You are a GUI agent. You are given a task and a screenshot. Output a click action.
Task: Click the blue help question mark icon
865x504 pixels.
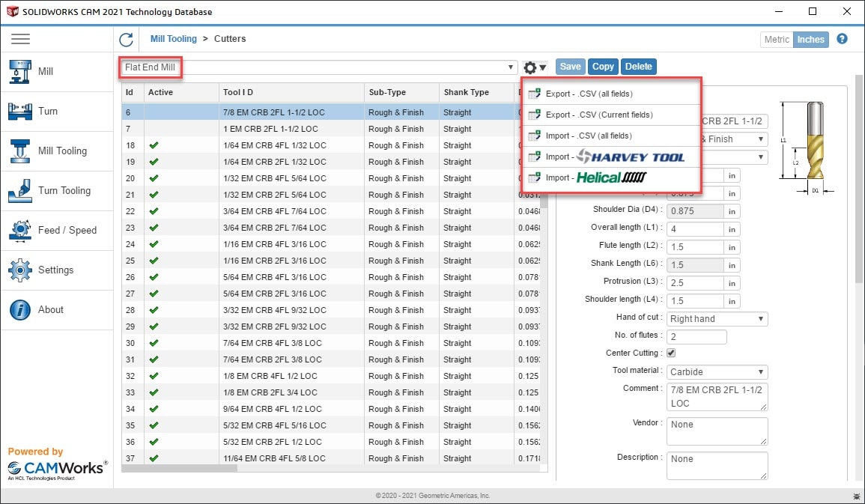842,39
